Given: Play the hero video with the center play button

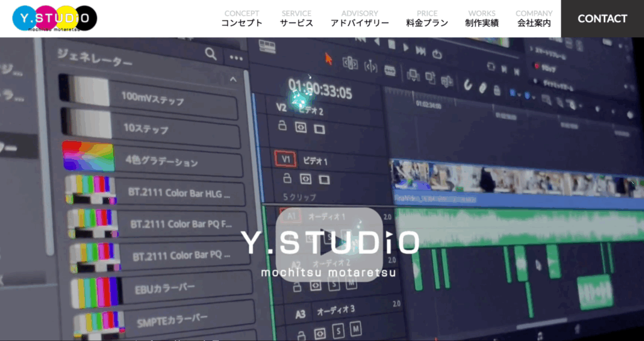Looking at the screenshot, I should [330, 245].
